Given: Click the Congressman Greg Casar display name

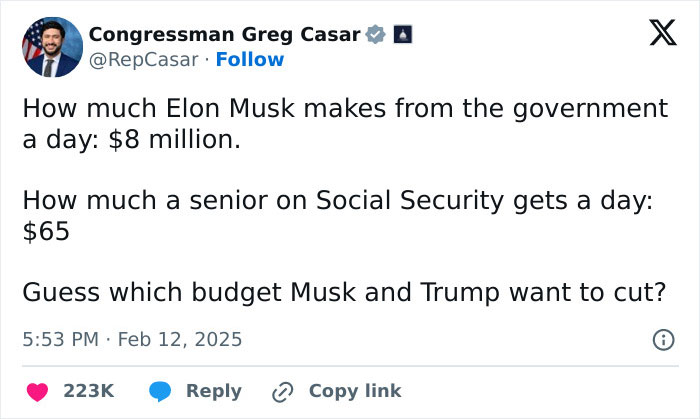Looking at the screenshot, I should click(224, 36).
